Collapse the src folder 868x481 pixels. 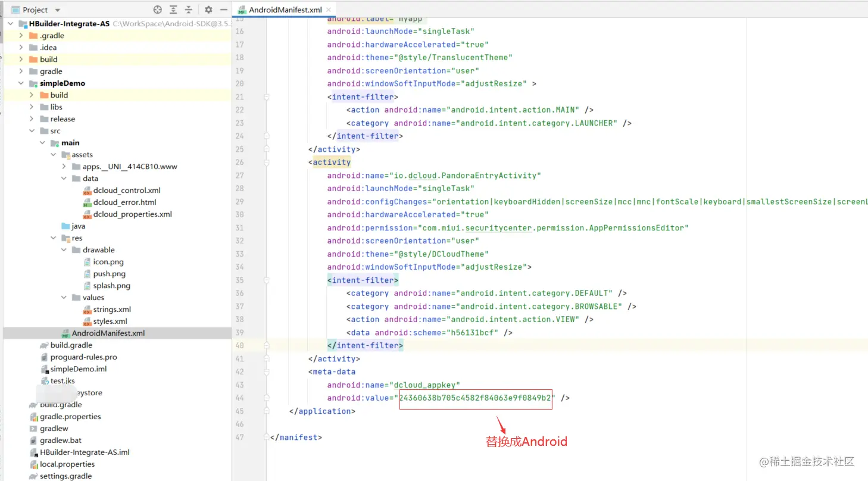(32, 131)
